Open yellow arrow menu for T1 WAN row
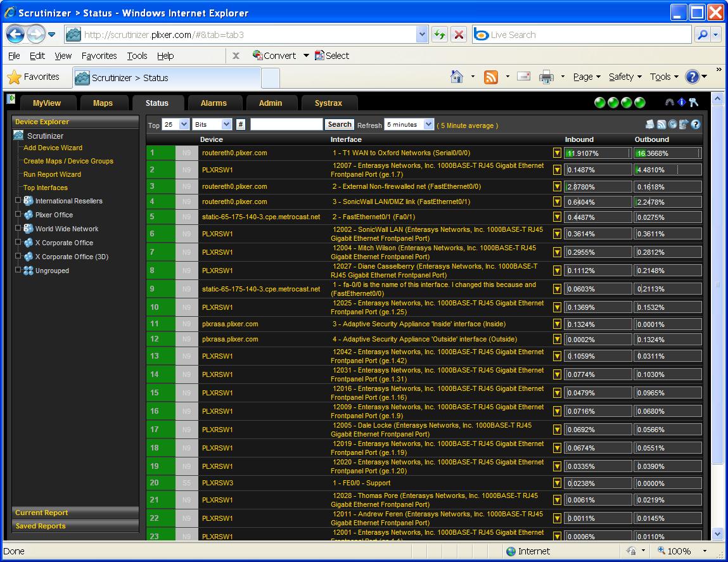 point(557,153)
